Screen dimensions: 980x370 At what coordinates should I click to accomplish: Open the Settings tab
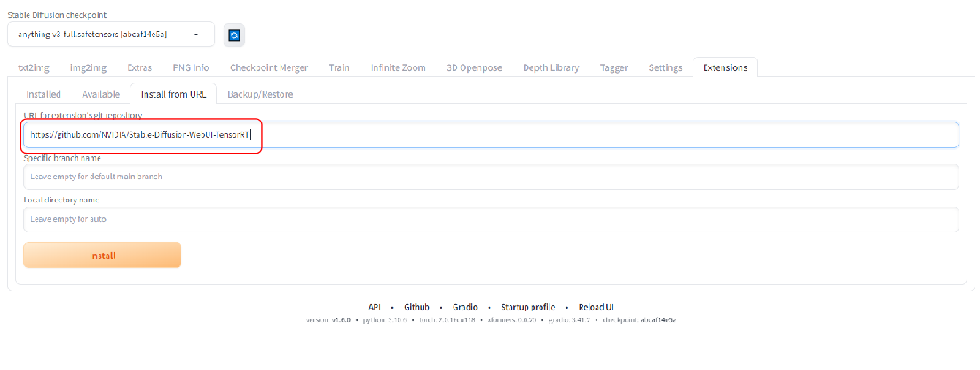click(665, 67)
